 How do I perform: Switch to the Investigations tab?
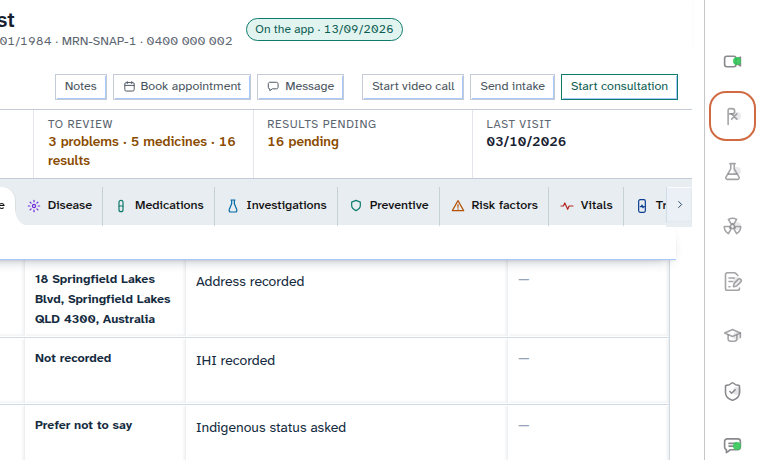(276, 206)
